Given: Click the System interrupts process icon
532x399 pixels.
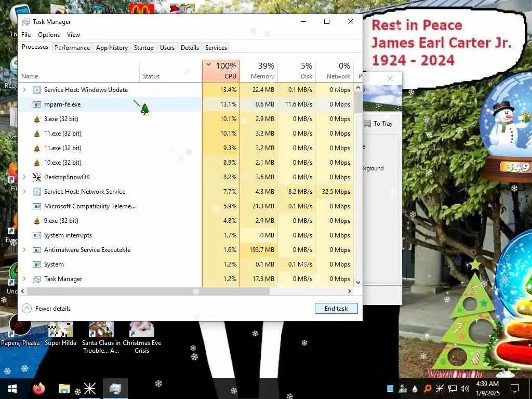Looking at the screenshot, I should click(x=37, y=235).
